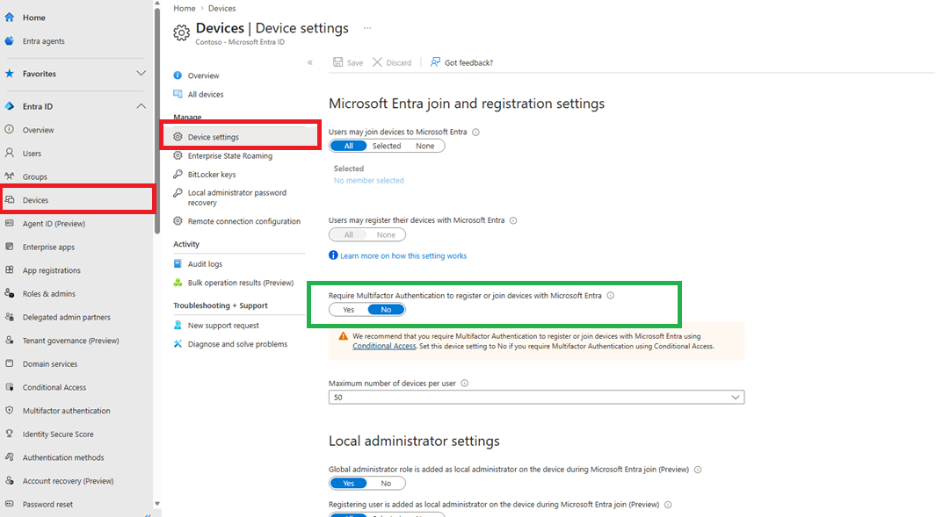This screenshot has width=936, height=517.
Task: Follow the Conditional Access link in the warning
Action: pyautogui.click(x=384, y=346)
